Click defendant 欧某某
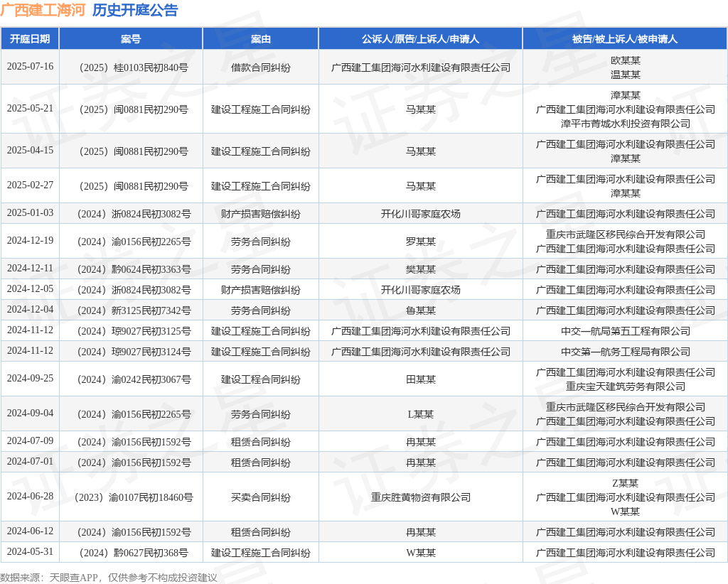Image resolution: width=728 pixels, height=584 pixels. coord(626,61)
